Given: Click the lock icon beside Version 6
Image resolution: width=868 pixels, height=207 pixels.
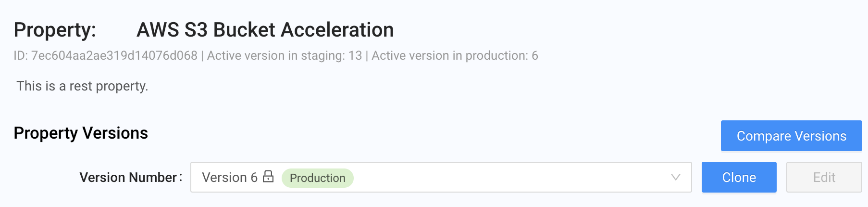Looking at the screenshot, I should pos(268,176).
